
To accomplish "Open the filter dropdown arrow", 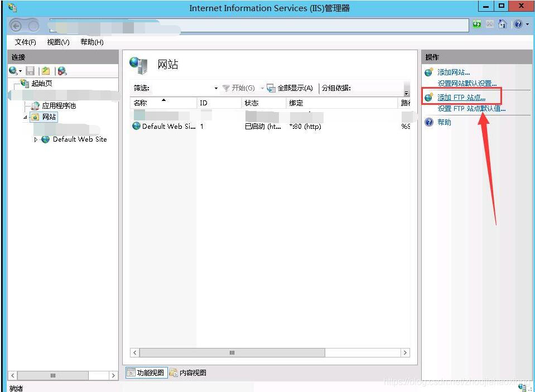I will pos(216,88).
